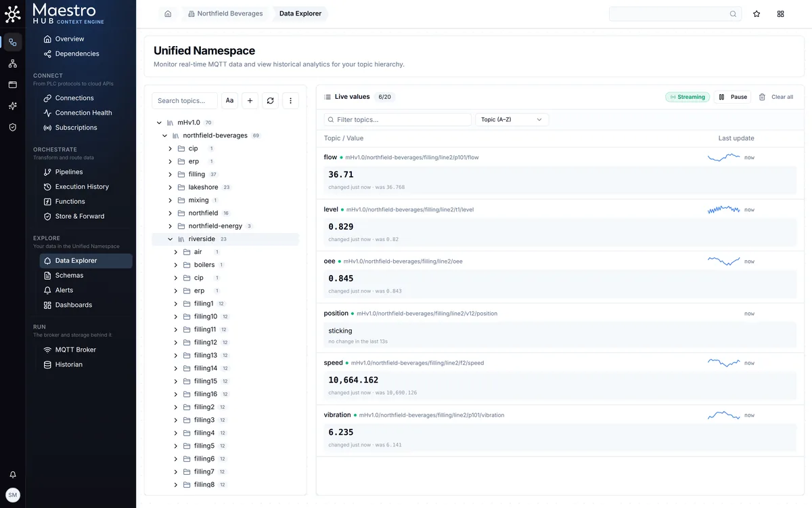Select the window panel rail icon

pyautogui.click(x=12, y=85)
